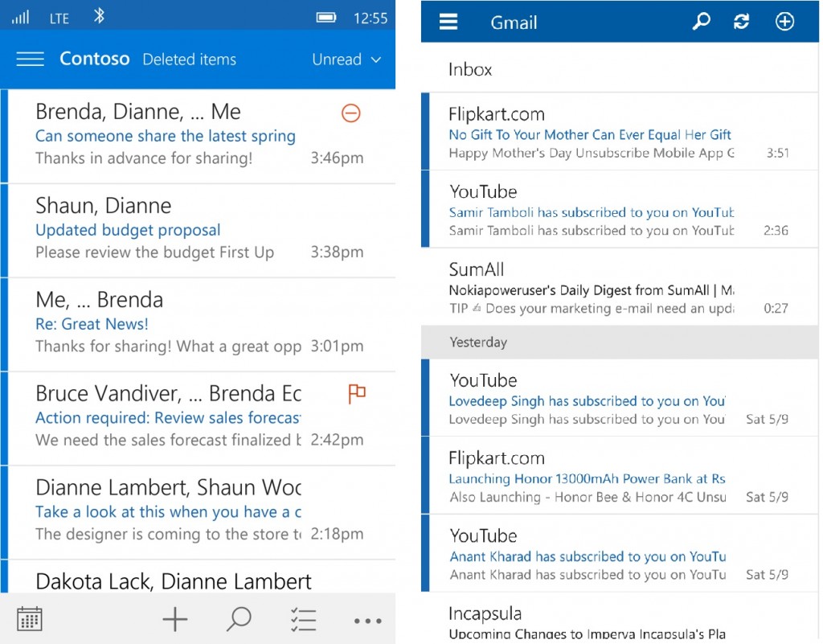Open Samir Tamboli subscribed YouTube email
823x644 pixels.
(x=620, y=209)
